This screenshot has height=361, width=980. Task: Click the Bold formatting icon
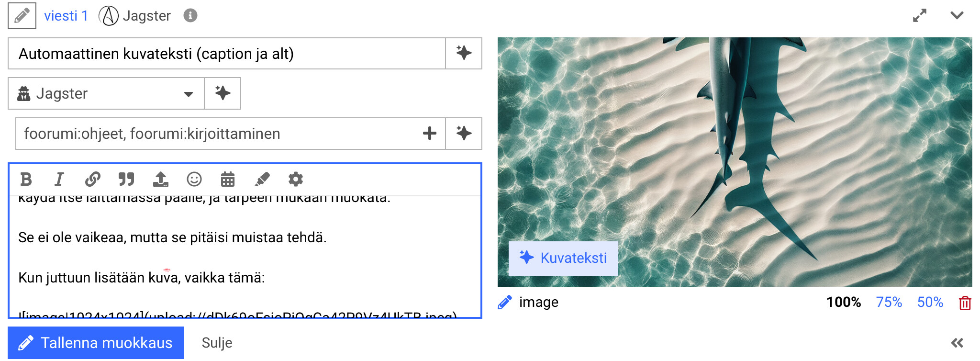(x=26, y=180)
